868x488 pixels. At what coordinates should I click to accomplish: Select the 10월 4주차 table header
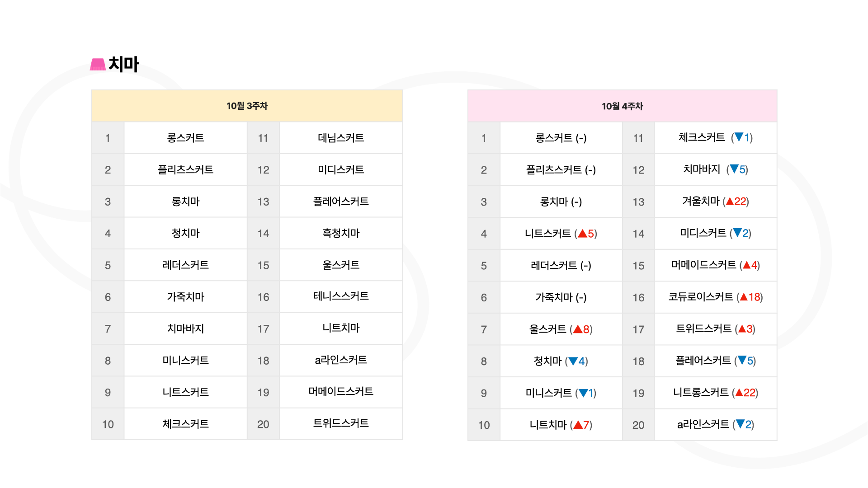(622, 106)
